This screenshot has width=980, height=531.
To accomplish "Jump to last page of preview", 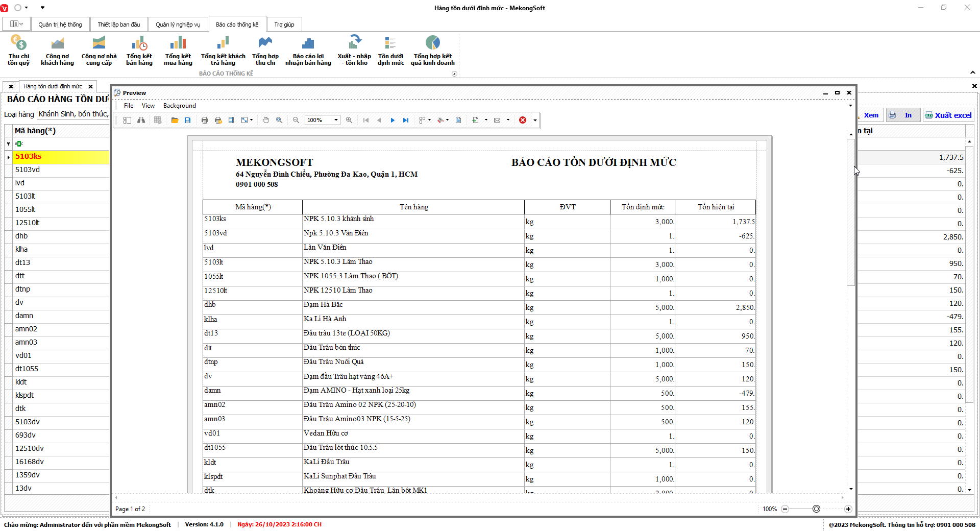I will pos(406,120).
